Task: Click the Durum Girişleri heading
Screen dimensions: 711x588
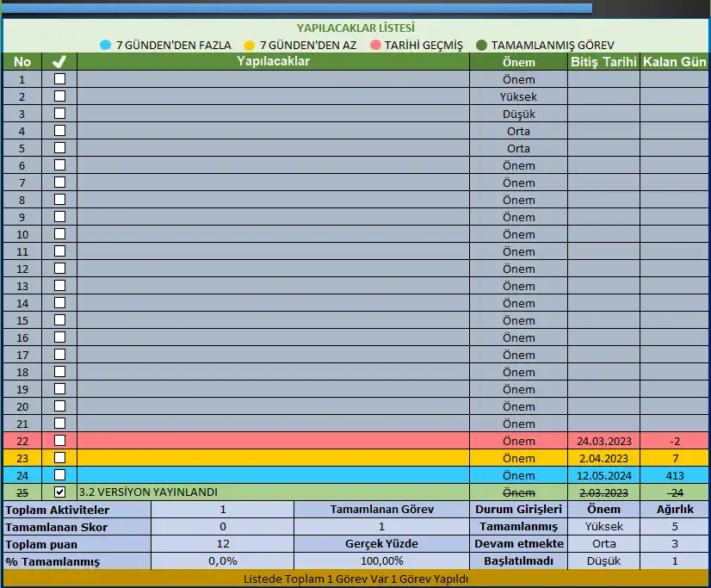Action: (518, 509)
